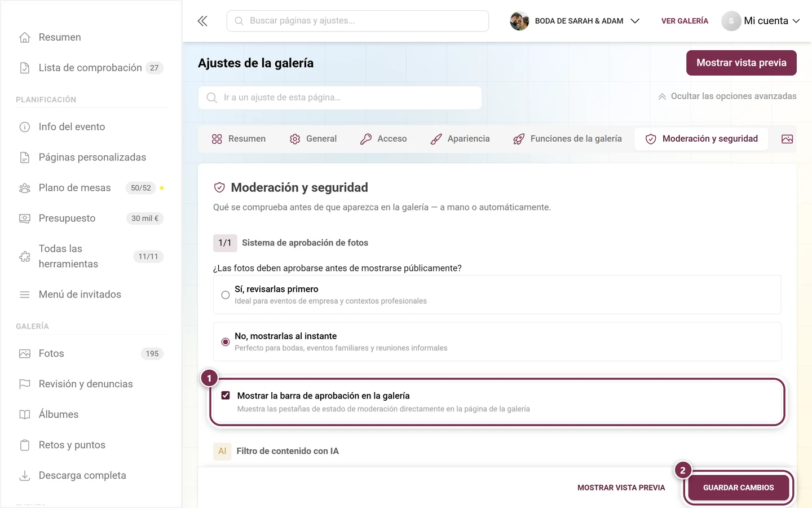This screenshot has width=812, height=508.
Task: Switch to the General tab
Action: pos(314,139)
